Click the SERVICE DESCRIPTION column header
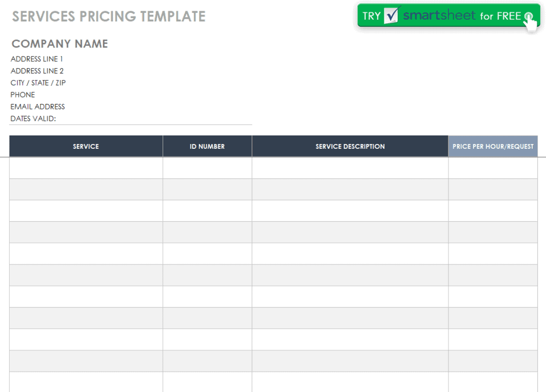The height and width of the screenshot is (392, 546). tap(350, 146)
